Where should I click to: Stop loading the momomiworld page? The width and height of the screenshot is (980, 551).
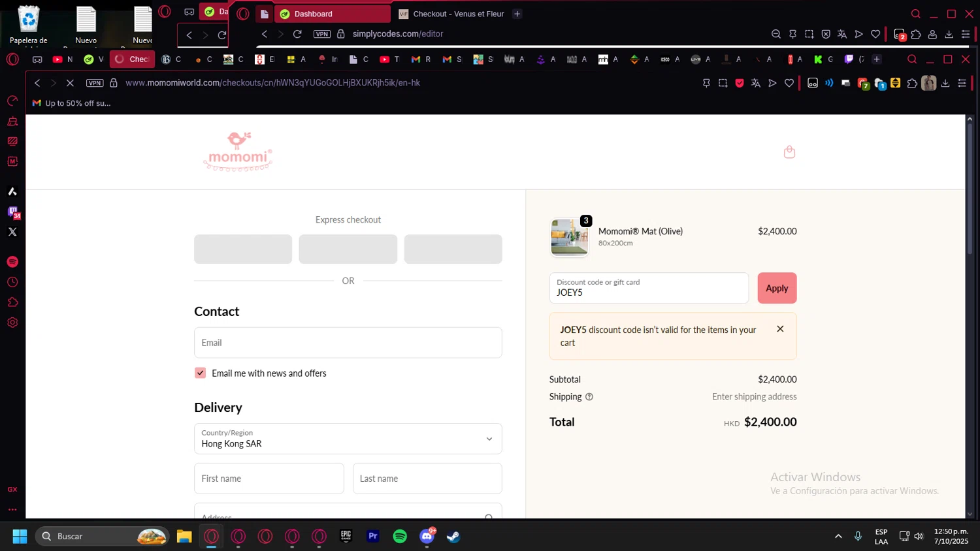coord(70,83)
